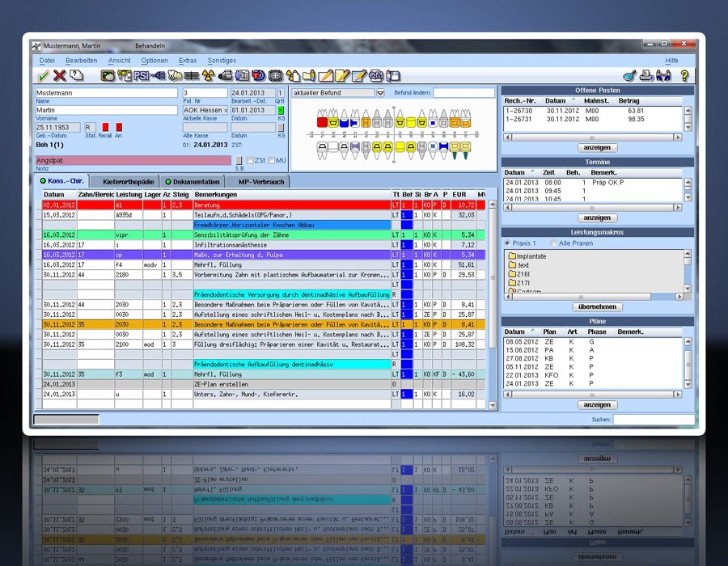Click the dark grid panel icon

(276, 76)
